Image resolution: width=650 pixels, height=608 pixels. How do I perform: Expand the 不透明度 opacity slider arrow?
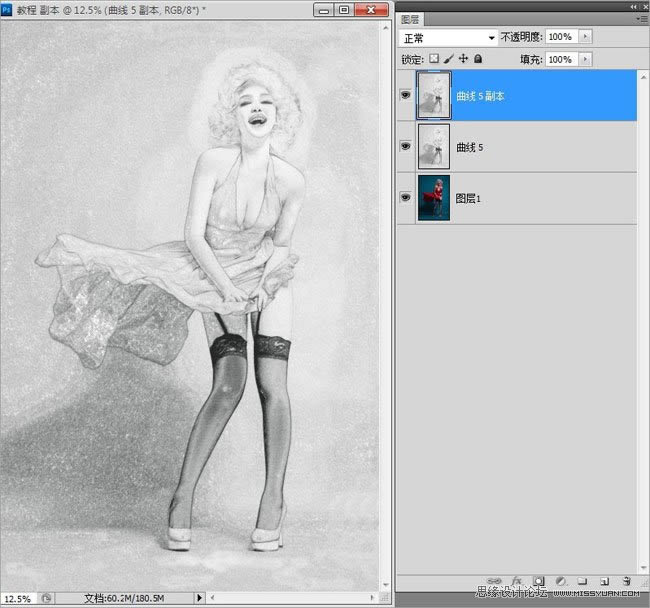585,37
